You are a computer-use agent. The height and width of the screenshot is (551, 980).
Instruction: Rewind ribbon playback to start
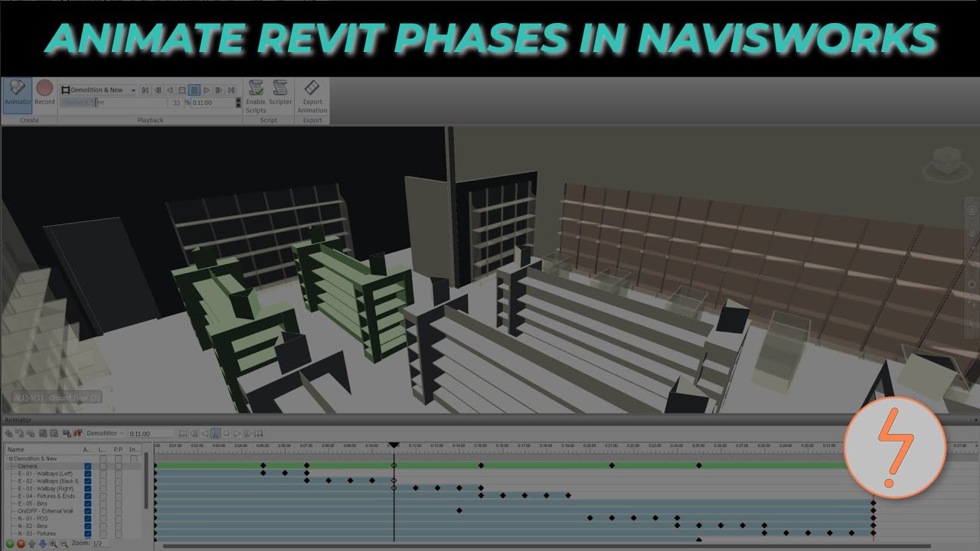click(145, 90)
